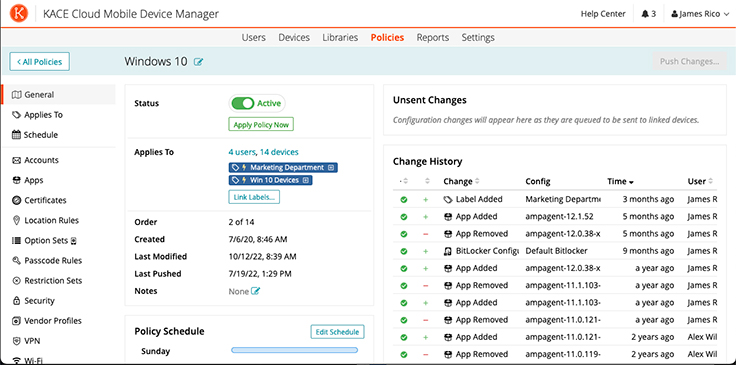Sort Change History by Change column

coord(461,182)
